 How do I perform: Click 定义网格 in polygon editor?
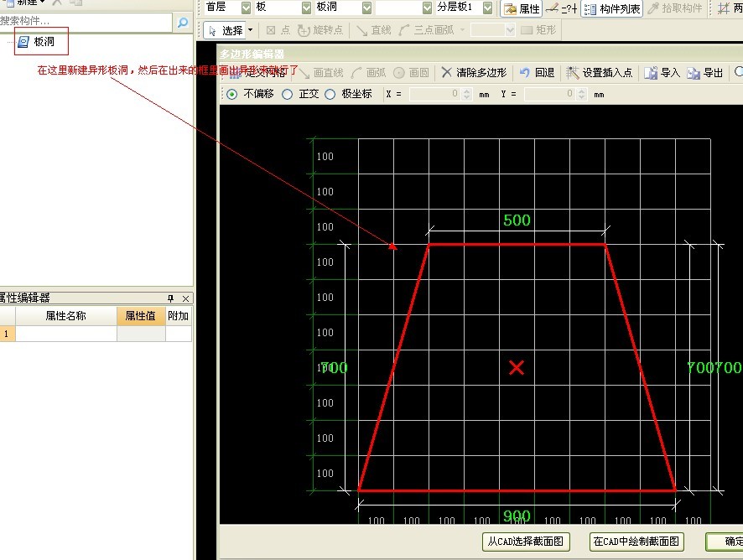coord(258,72)
